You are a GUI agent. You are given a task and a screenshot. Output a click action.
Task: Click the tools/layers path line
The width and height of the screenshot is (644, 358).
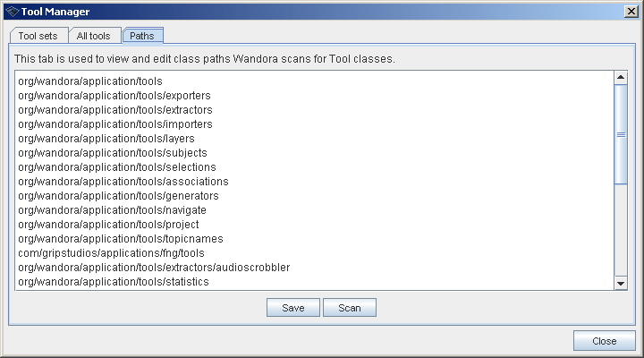pyautogui.click(x=106, y=139)
